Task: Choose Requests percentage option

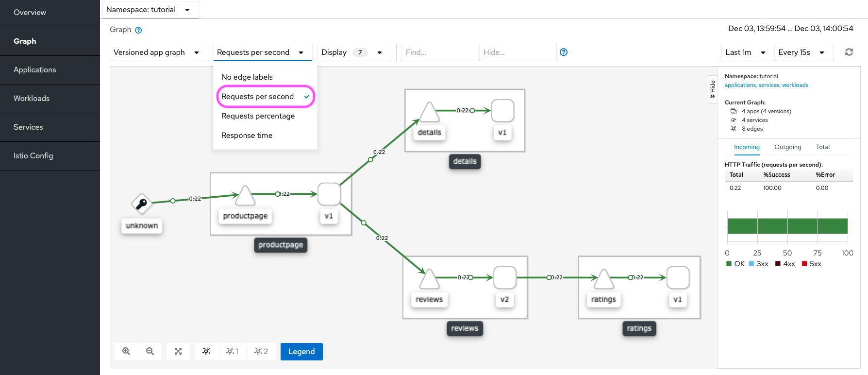Action: click(265, 116)
